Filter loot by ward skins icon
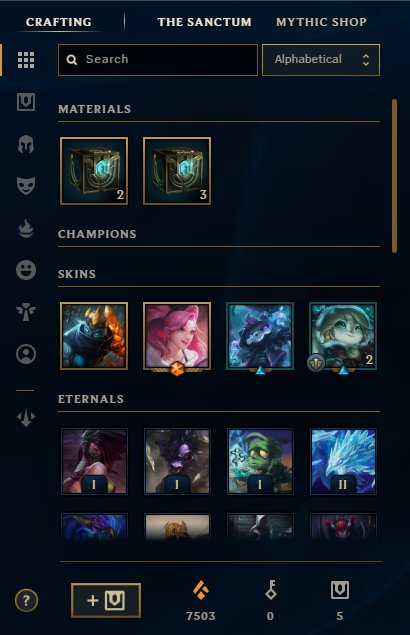Image resolution: width=410 pixels, height=635 pixels. point(26,312)
